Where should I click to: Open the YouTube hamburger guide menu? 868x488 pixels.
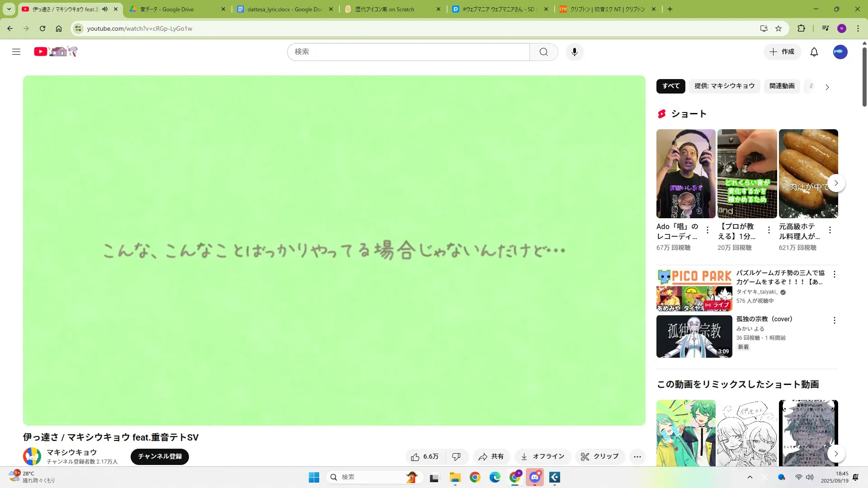(16, 52)
